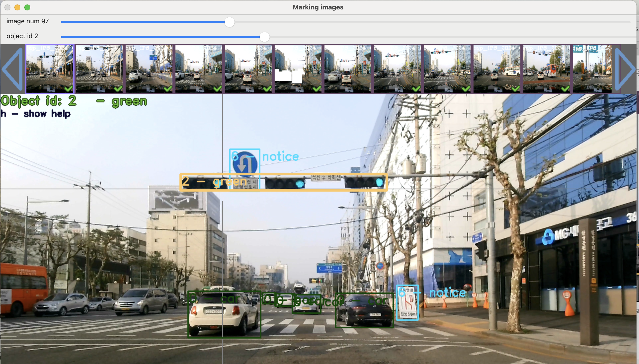This screenshot has height=364, width=639.
Task: Click the roadside notice sign bounding box
Action: [408, 303]
